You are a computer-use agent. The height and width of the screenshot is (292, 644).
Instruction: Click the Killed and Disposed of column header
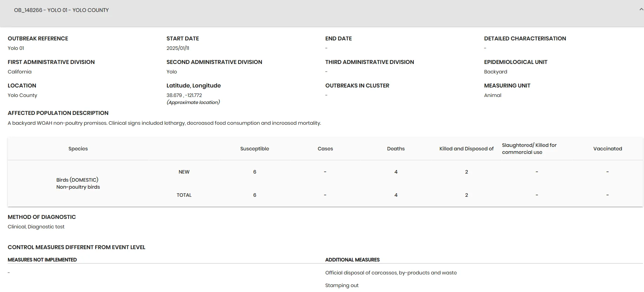[466, 149]
